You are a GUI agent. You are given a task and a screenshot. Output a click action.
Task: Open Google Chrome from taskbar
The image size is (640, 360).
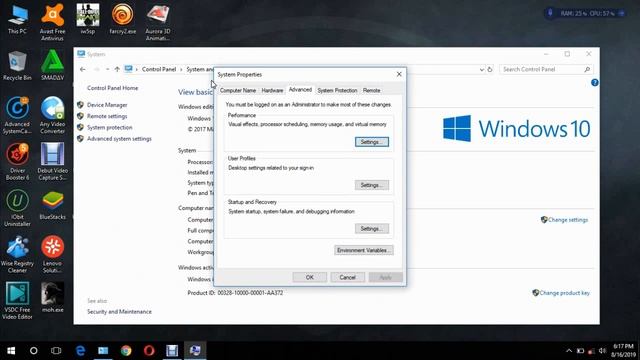tap(126, 351)
